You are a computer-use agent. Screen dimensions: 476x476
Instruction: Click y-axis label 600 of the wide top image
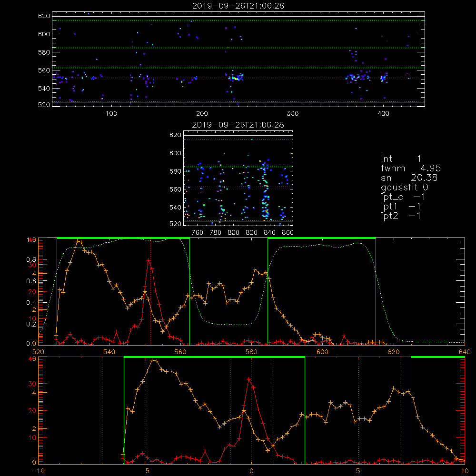tap(44, 34)
